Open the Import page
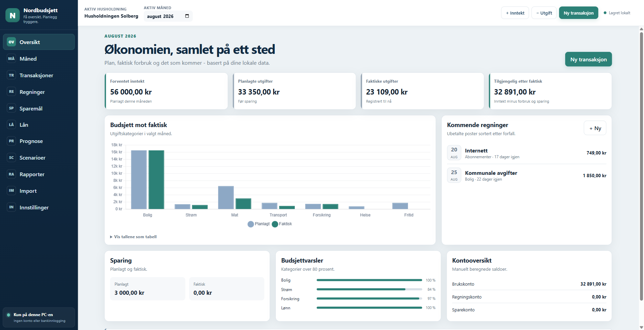This screenshot has height=330, width=644. 39,191
